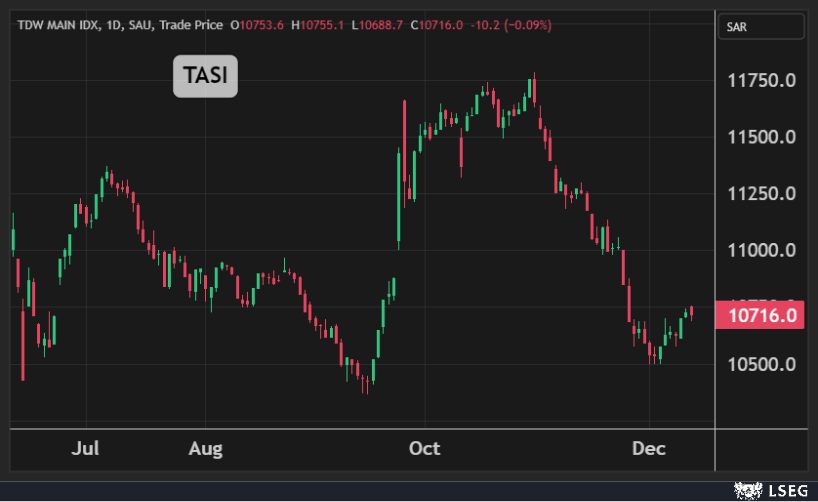Click the 11250.0 price axis label
This screenshot has height=502, width=818.
pos(761,194)
